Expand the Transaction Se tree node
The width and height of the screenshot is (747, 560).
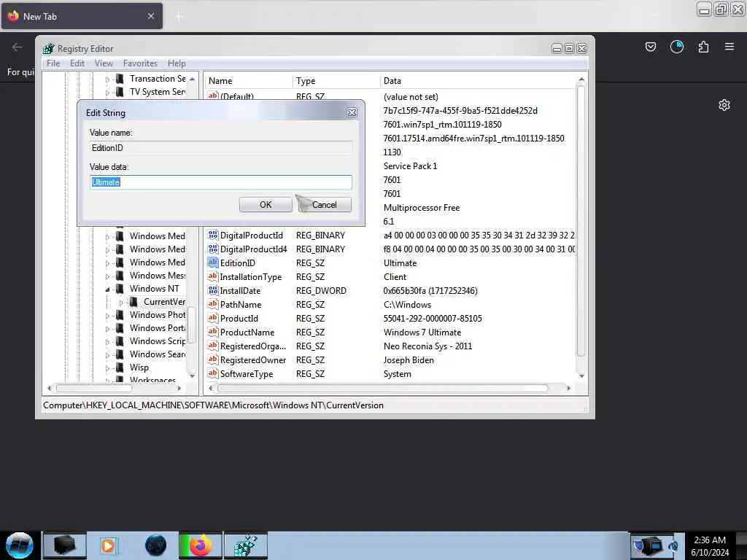tap(107, 79)
